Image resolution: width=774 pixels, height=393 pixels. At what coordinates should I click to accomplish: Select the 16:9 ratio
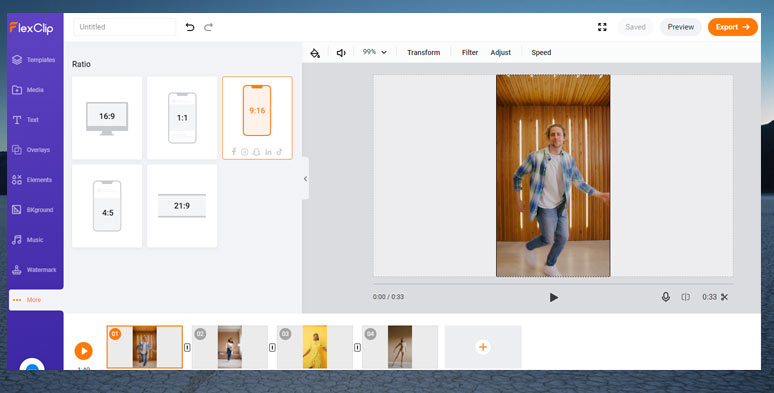(107, 118)
